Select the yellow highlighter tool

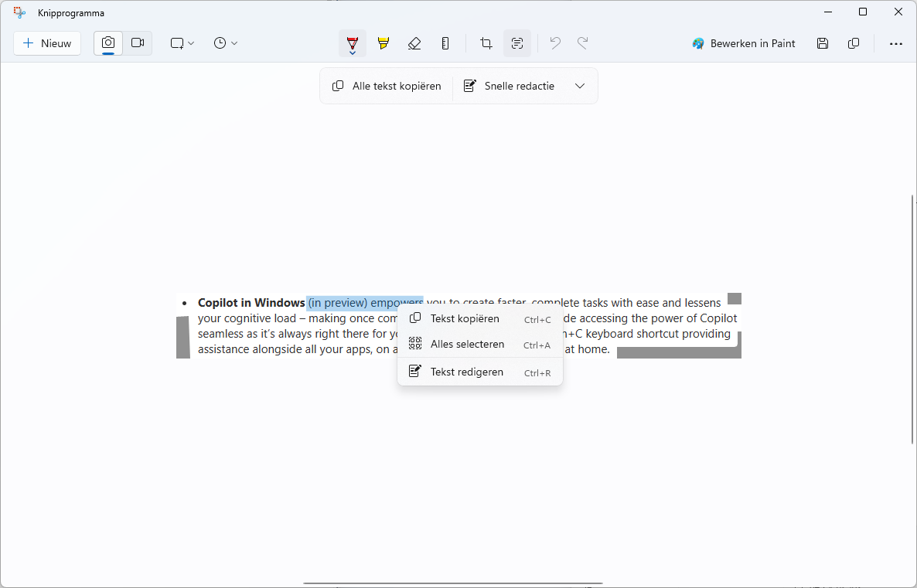(383, 43)
